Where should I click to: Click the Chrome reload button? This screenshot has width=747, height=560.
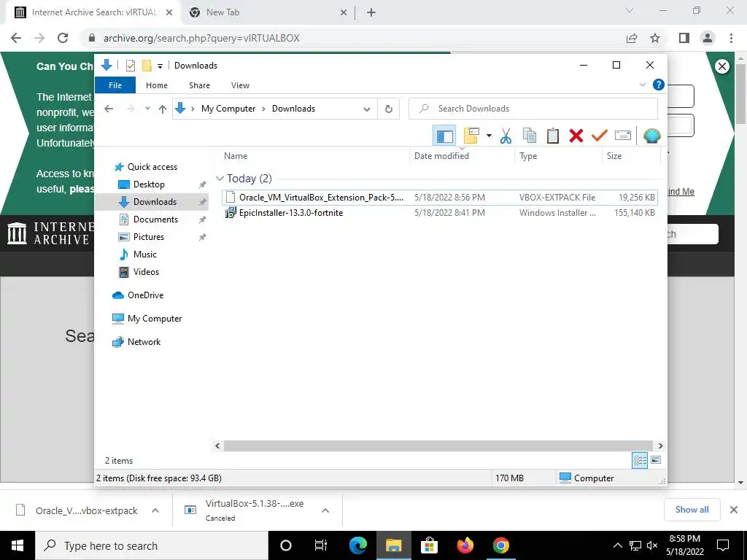click(x=63, y=38)
